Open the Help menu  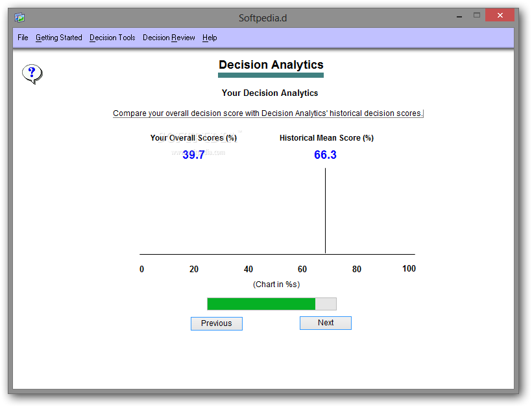click(210, 38)
